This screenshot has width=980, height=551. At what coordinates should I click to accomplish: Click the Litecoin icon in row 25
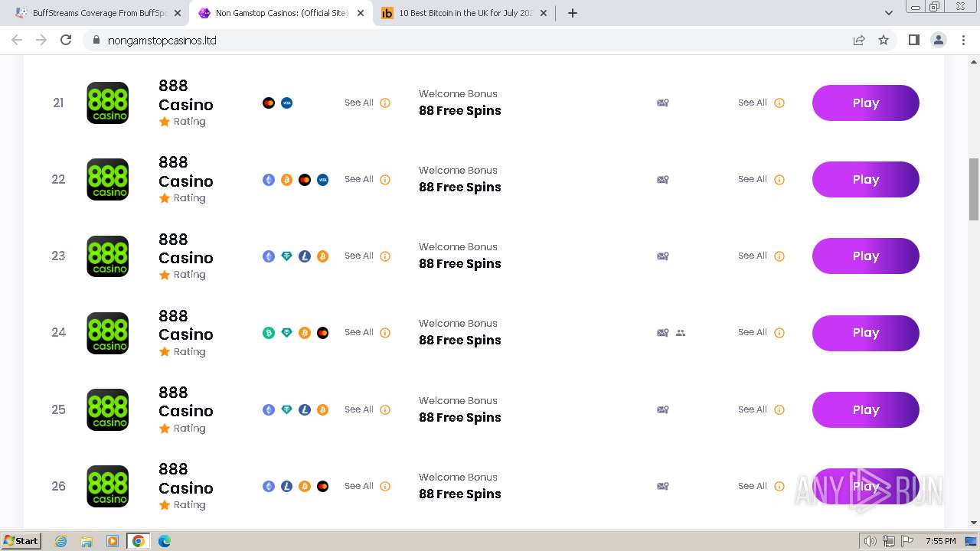click(305, 409)
